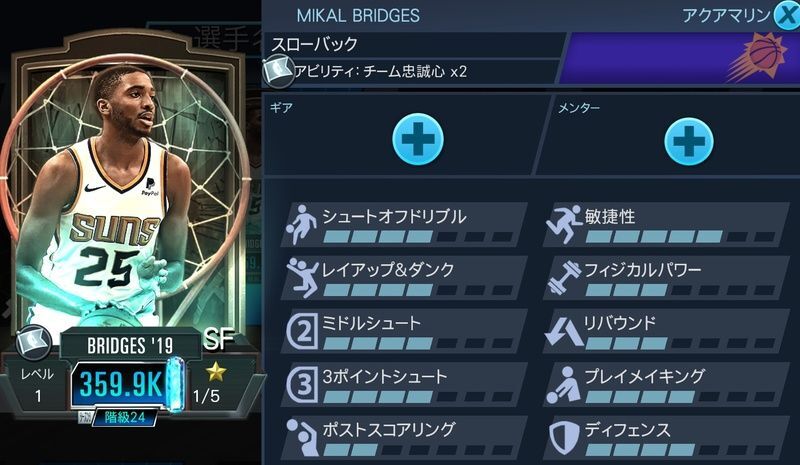Click the Phoenix Suns team logo banner
Image resolution: width=800 pixels, height=465 pixels.
679,58
